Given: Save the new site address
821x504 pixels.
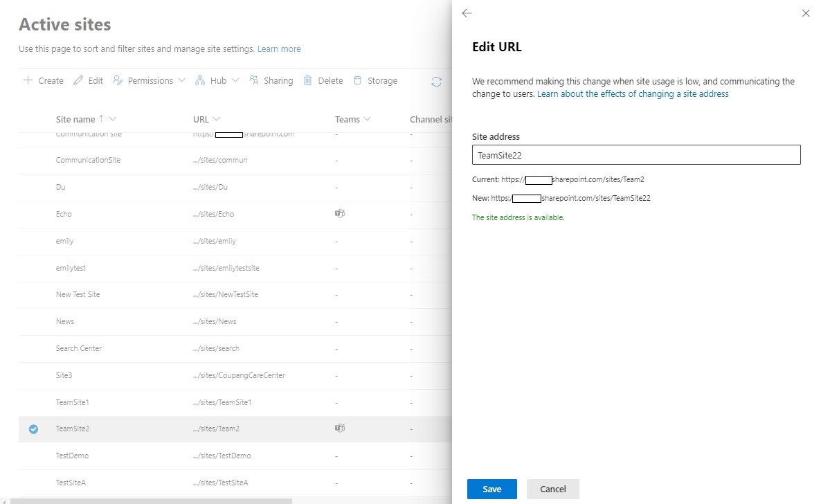Looking at the screenshot, I should [x=491, y=489].
